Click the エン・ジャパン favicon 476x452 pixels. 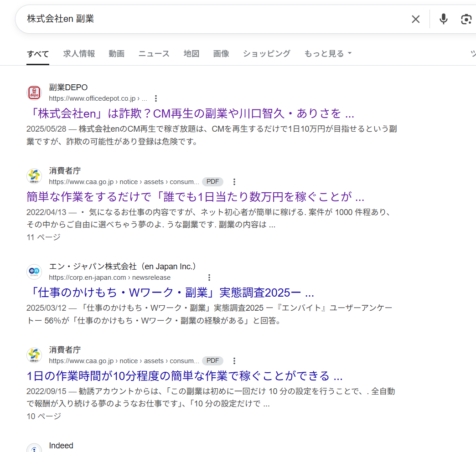[x=34, y=272]
